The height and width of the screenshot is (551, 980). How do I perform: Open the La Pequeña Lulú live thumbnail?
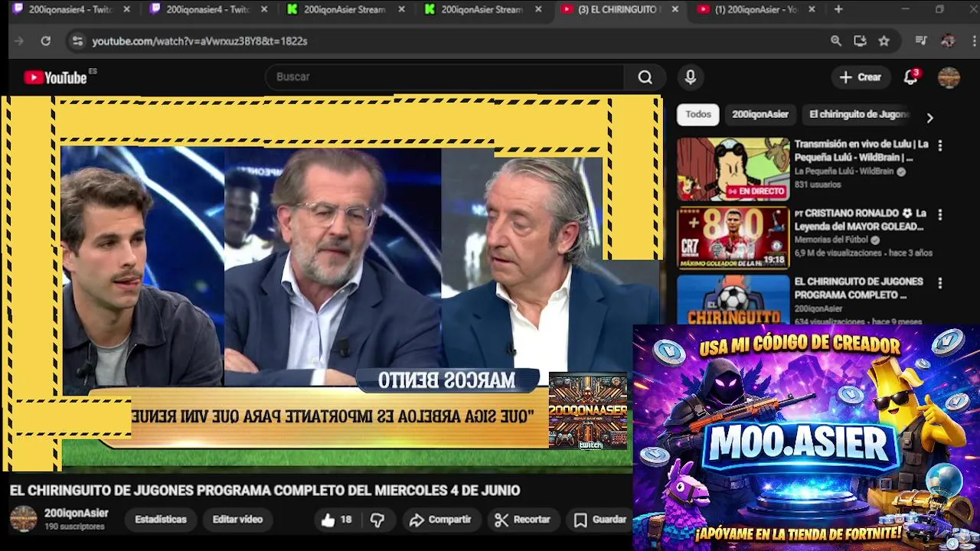[733, 169]
